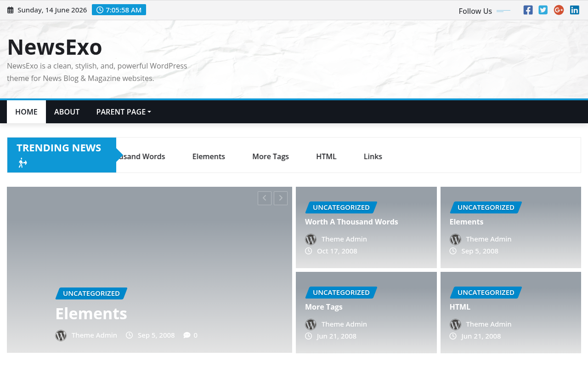Click the Uncategorized badge on small Elements card
The height and width of the screenshot is (368, 588).
tap(486, 207)
